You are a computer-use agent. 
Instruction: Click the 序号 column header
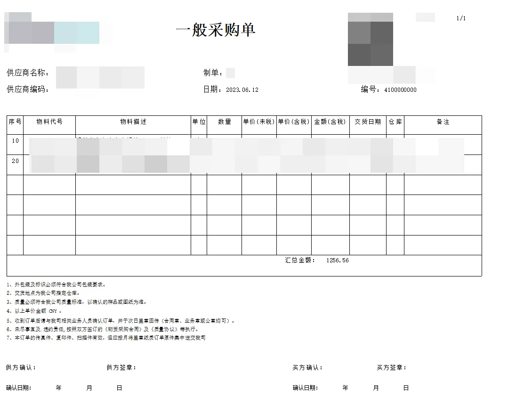(x=15, y=122)
